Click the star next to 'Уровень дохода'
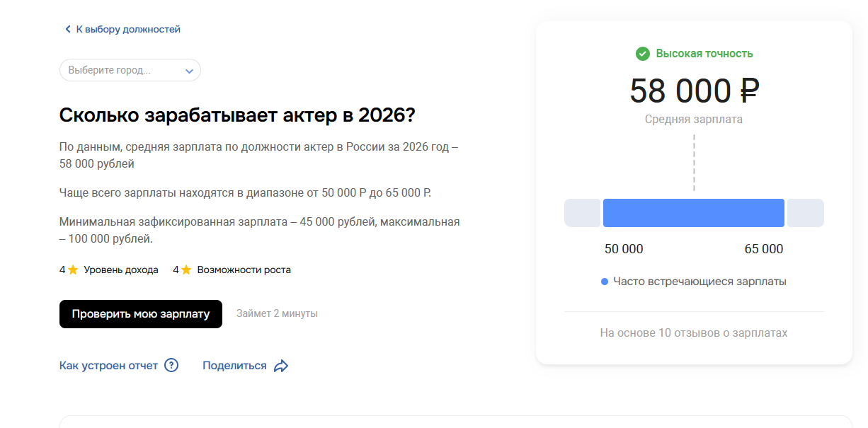 73,270
